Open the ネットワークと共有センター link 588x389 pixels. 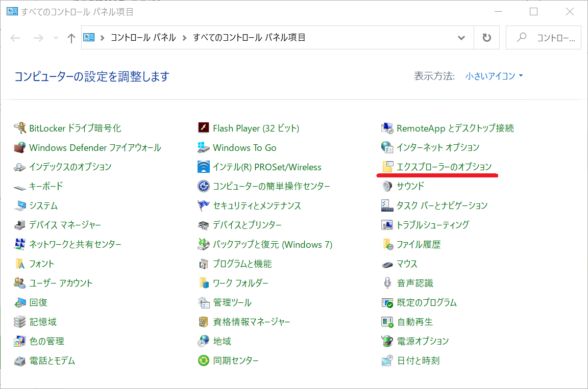tap(75, 245)
